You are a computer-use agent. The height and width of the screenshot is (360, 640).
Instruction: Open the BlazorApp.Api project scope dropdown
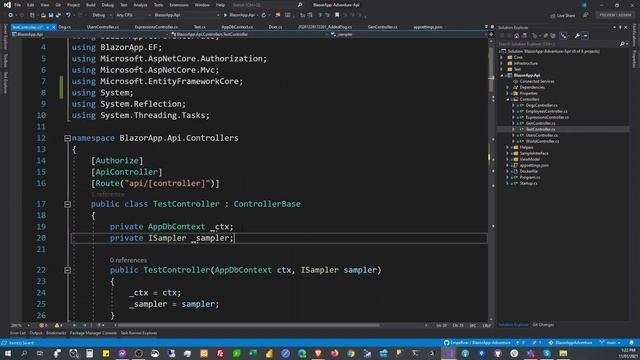click(x=90, y=35)
